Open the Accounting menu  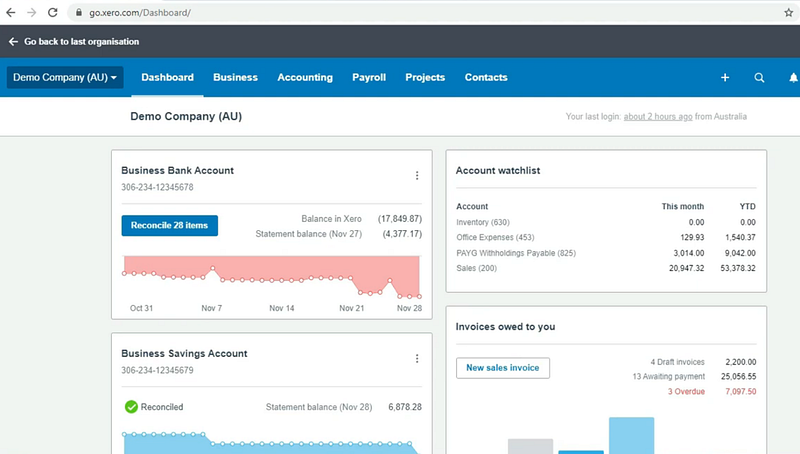pos(305,78)
